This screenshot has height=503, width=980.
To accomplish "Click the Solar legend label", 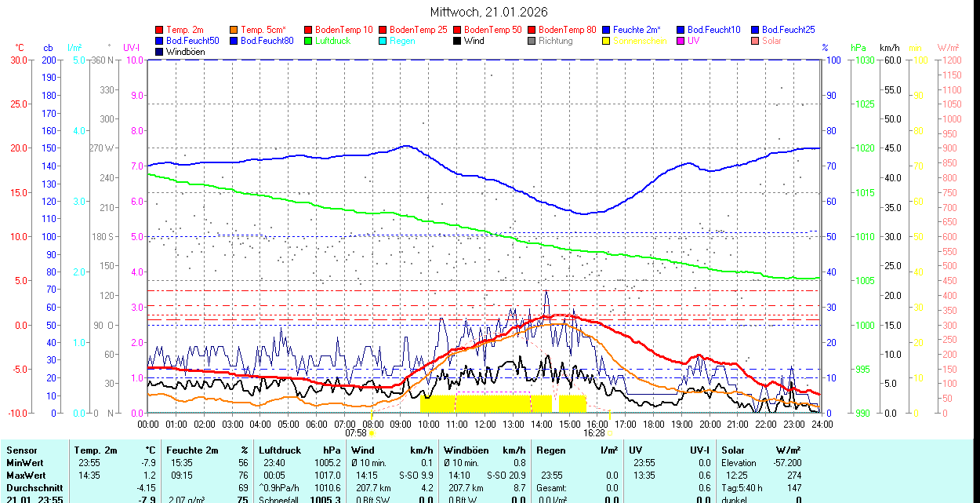I will click(771, 41).
